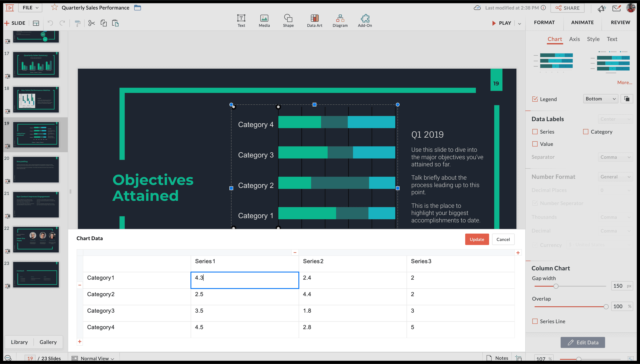Select the format painter icon
Image resolution: width=640 pixels, height=364 pixels.
pos(78,23)
